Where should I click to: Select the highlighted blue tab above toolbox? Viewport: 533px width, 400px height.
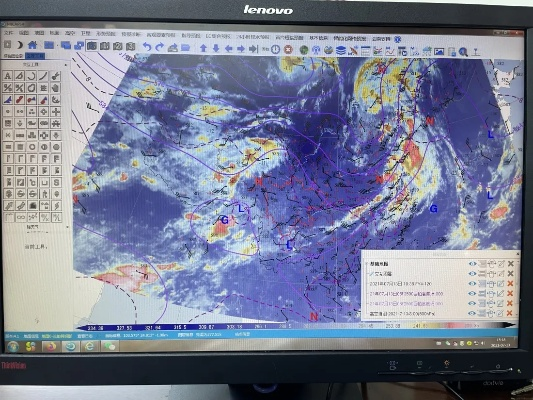35,56
